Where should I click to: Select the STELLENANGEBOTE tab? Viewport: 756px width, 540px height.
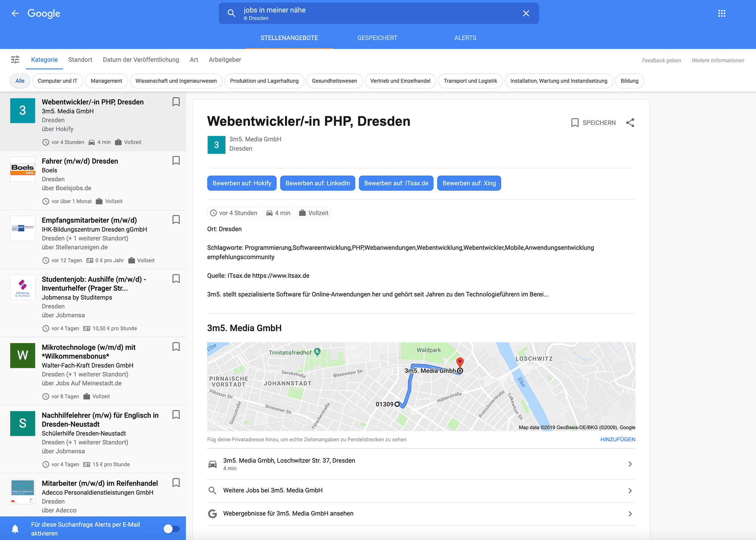289,38
